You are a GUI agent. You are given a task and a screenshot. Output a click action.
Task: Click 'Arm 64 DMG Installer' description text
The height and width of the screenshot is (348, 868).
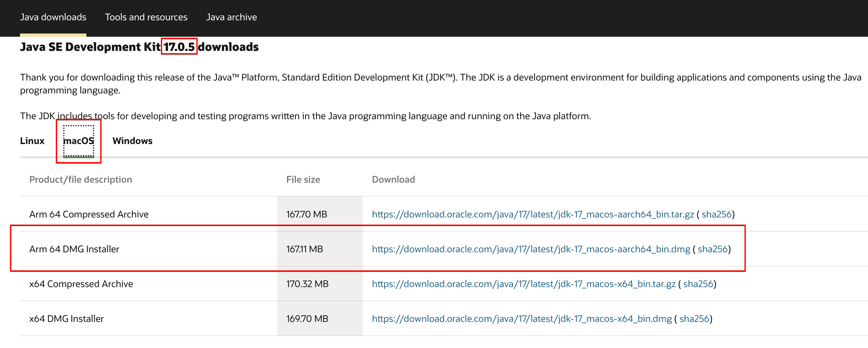74,249
